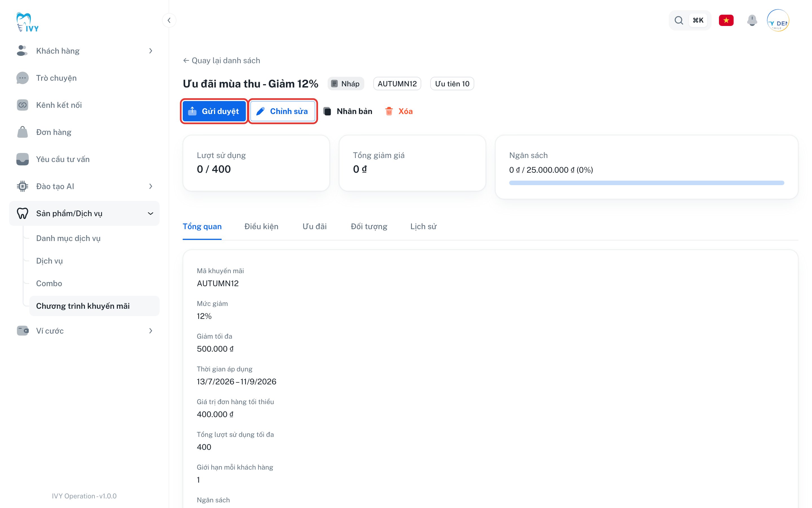Viewport: 812px width, 508px height.
Task: Click the Kênh kết nối link icon
Action: pos(22,105)
